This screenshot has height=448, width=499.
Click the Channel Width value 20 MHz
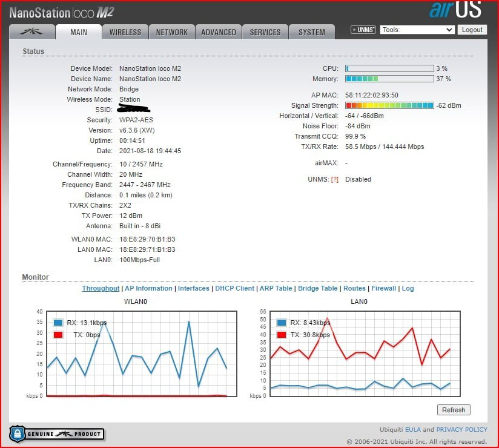131,174
